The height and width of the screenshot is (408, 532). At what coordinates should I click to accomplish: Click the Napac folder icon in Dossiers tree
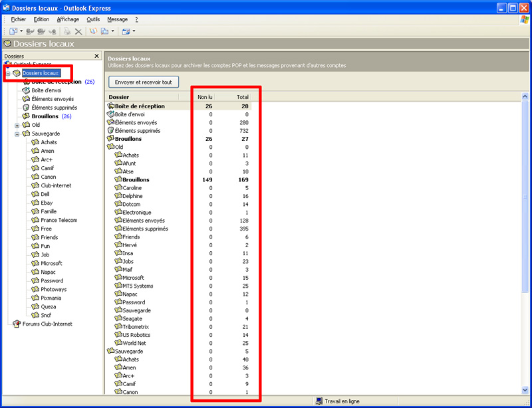click(35, 272)
